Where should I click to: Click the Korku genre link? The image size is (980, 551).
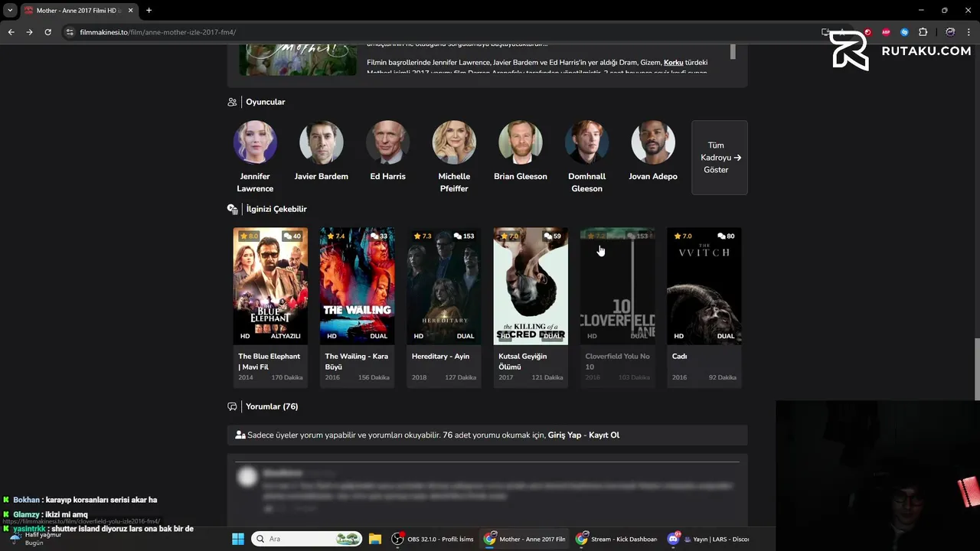pyautogui.click(x=674, y=62)
